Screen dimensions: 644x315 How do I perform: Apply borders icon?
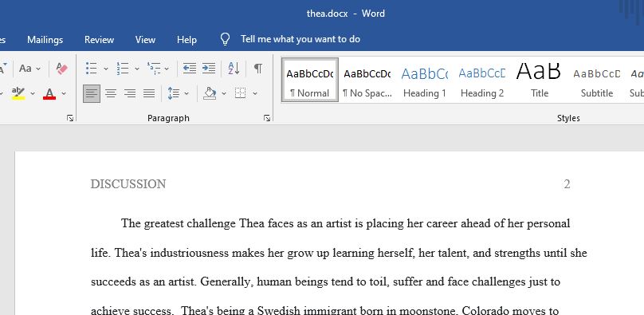[240, 93]
